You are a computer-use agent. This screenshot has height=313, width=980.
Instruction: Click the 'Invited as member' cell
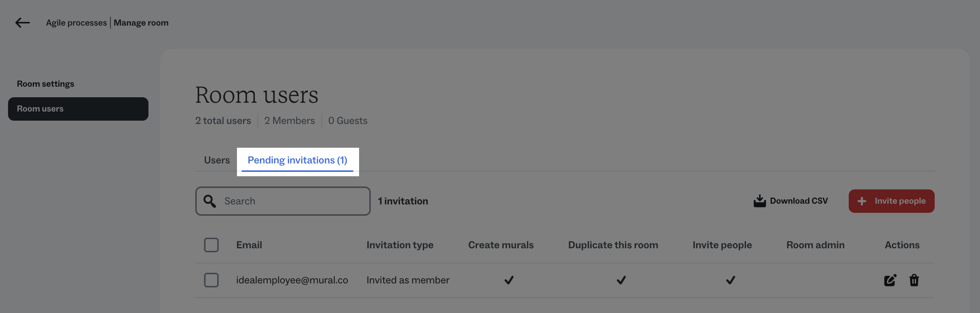click(x=408, y=280)
